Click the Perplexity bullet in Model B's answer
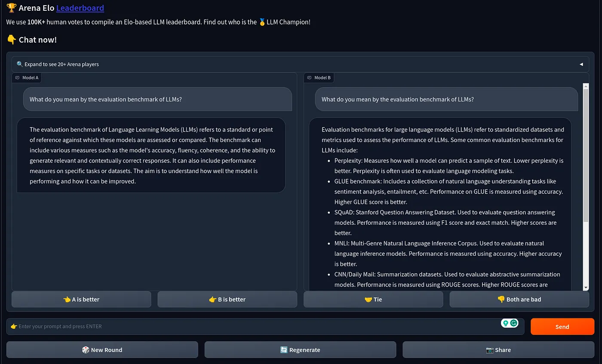602x364 pixels. [x=449, y=165]
